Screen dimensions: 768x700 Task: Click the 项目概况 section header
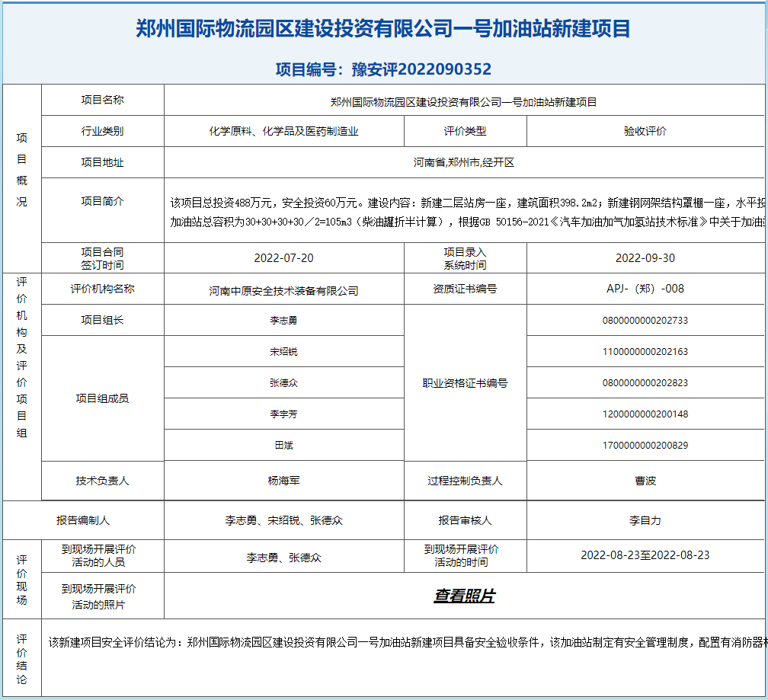pyautogui.click(x=21, y=170)
